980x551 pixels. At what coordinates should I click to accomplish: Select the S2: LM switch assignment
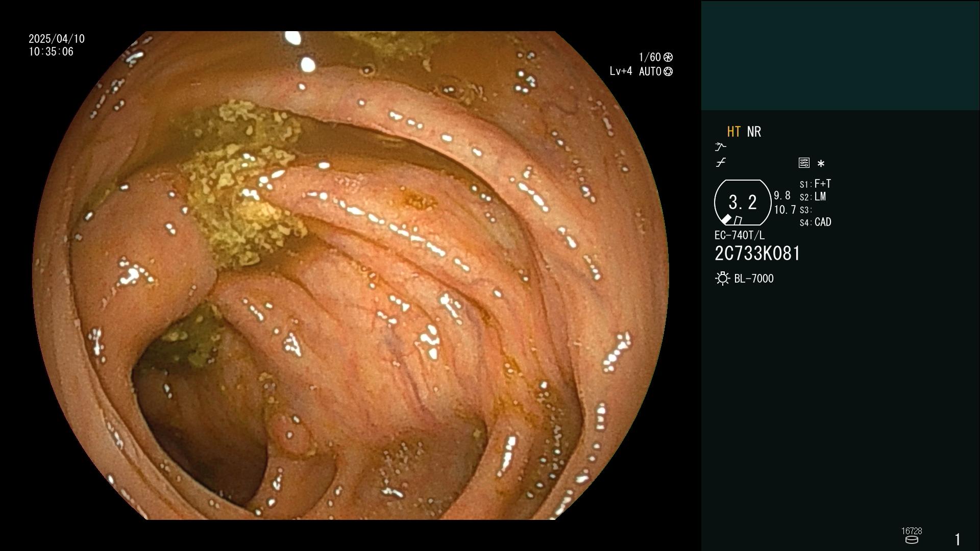click(813, 196)
